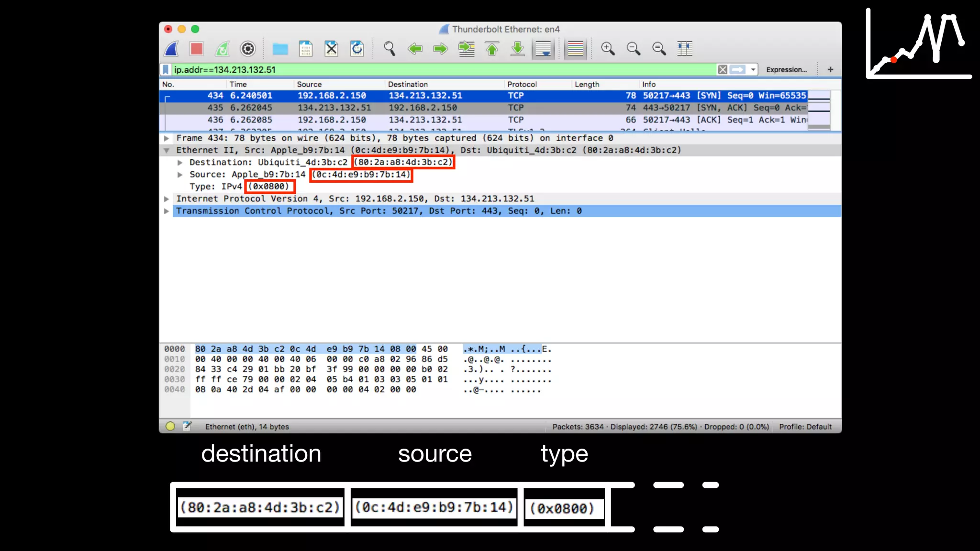Zoom in on packet text
The image size is (980, 551).
tap(608, 49)
